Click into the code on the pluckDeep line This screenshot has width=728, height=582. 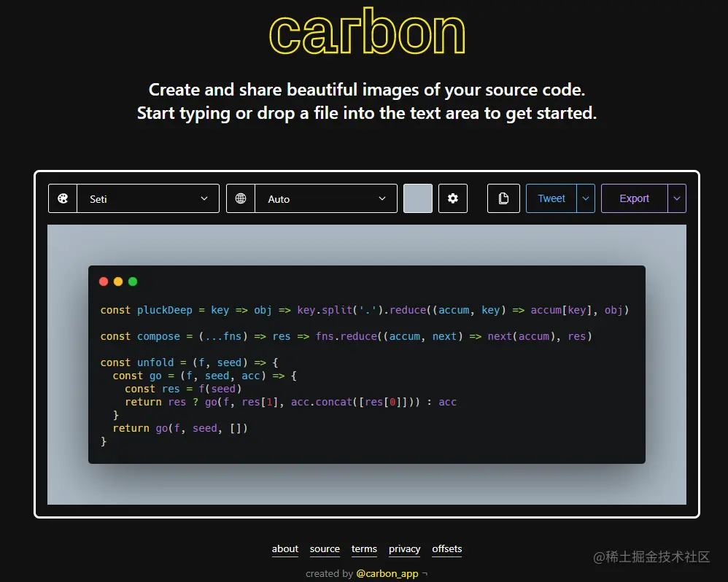[x=365, y=310]
